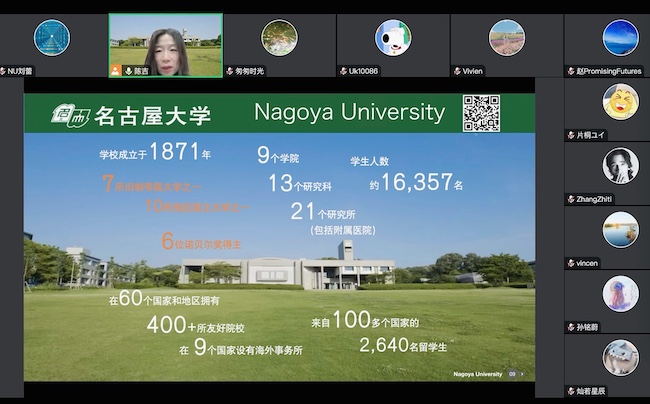The width and height of the screenshot is (650, 404).
Task: Click the muted mic icon beside 孙铭蔚
Action: 571,327
